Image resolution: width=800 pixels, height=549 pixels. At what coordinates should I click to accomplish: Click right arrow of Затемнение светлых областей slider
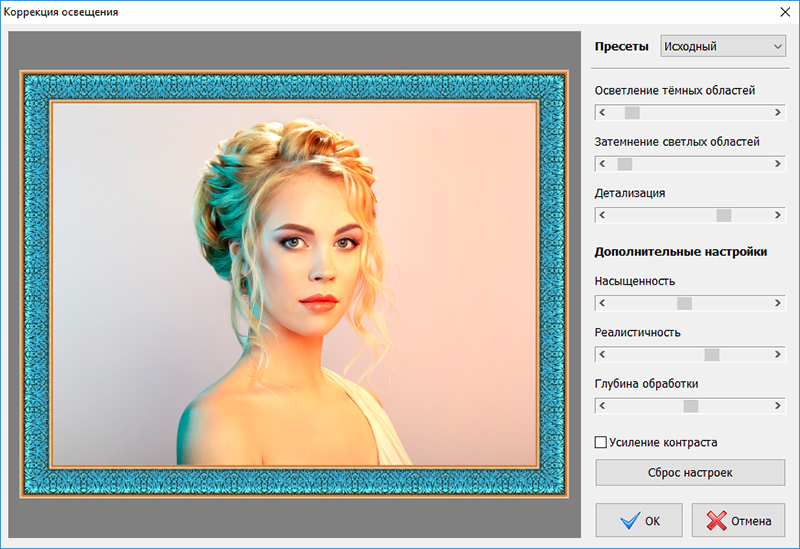[x=778, y=164]
